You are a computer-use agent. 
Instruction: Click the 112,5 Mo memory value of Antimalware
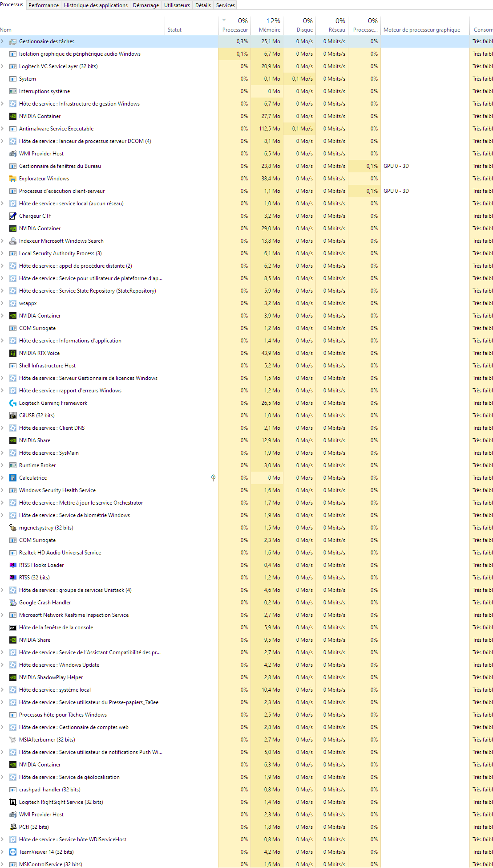tap(270, 129)
